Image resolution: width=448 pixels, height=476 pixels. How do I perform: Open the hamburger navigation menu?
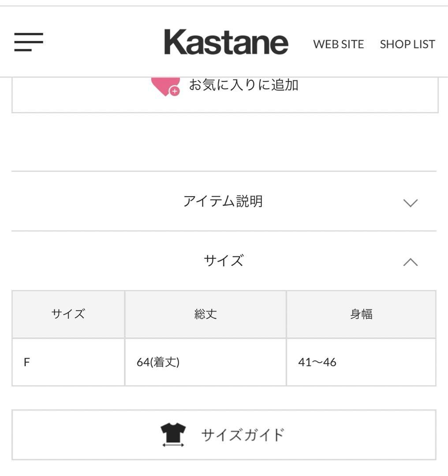click(29, 42)
